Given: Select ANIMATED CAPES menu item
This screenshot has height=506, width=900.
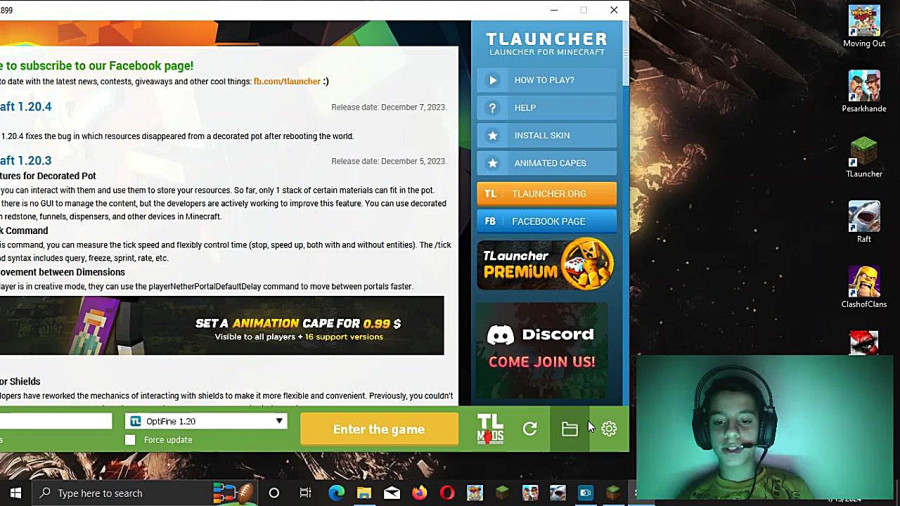Looking at the screenshot, I should point(546,163).
